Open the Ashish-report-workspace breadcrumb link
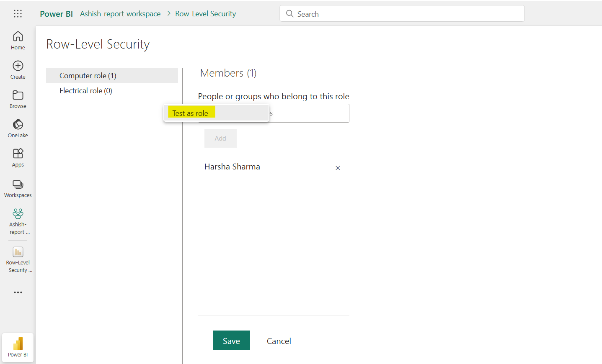602x364 pixels. [x=120, y=13]
